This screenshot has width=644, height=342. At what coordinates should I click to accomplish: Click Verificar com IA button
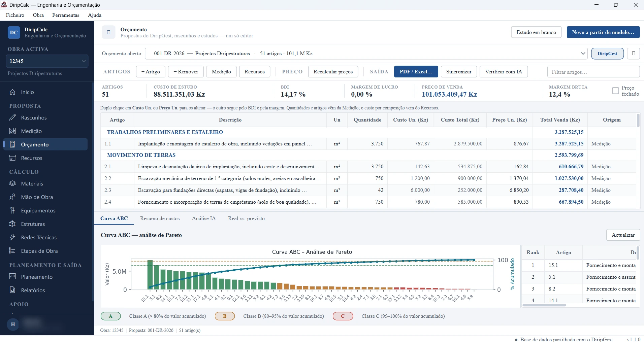[504, 72]
